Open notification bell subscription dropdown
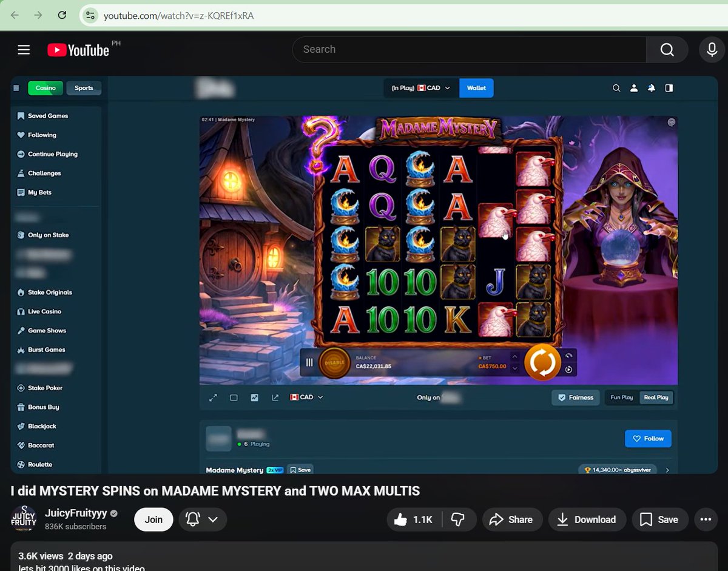 point(203,519)
